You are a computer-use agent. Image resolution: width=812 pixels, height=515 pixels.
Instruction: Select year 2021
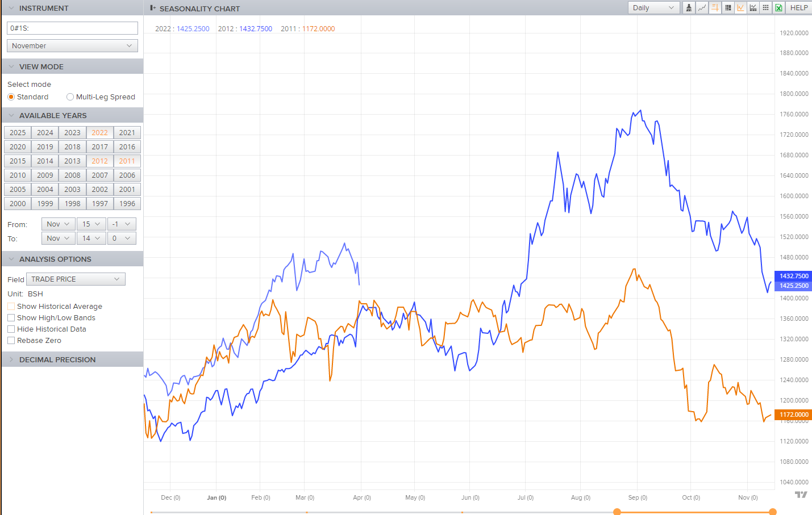pyautogui.click(x=127, y=132)
